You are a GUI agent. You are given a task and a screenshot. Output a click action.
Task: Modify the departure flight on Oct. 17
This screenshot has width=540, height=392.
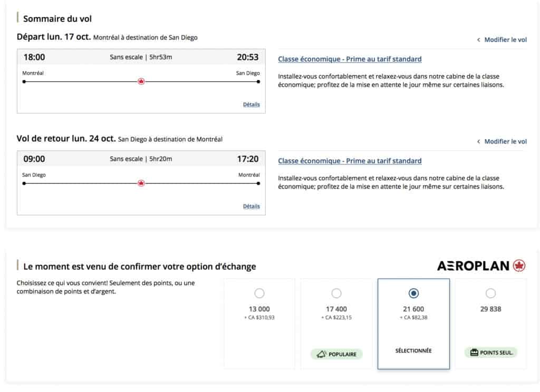(x=505, y=40)
